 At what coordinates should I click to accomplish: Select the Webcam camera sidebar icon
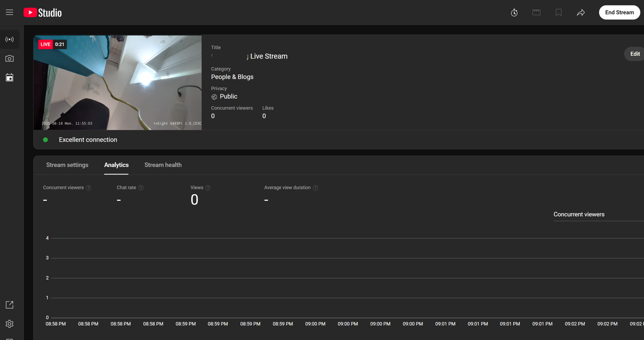coord(10,58)
